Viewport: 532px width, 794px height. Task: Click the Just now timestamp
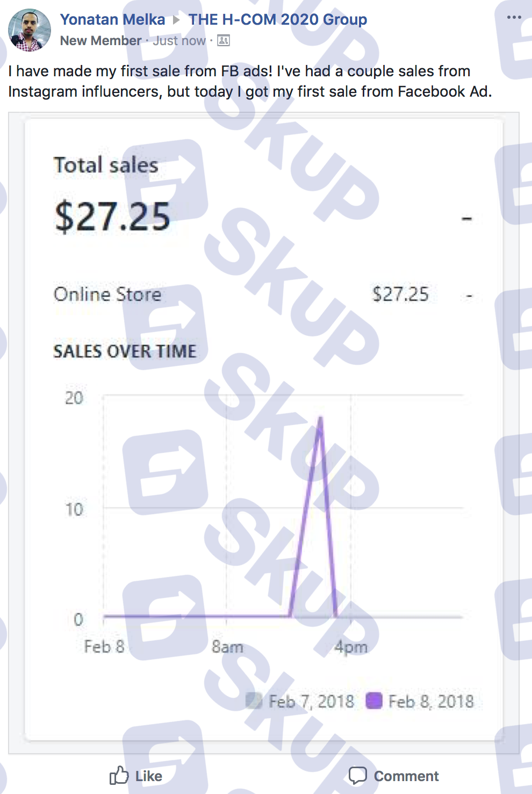179,41
